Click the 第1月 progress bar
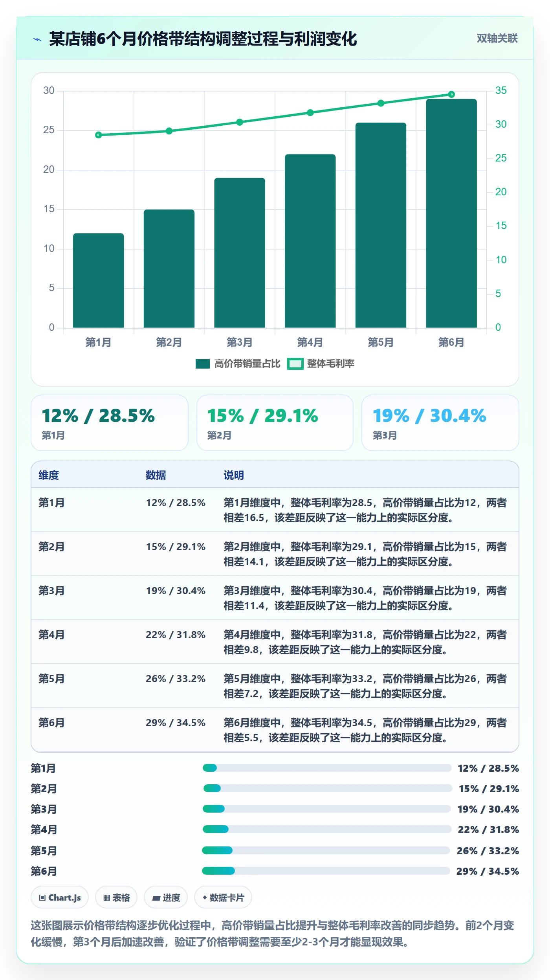Viewport: 550px width, 980px height. click(x=327, y=768)
